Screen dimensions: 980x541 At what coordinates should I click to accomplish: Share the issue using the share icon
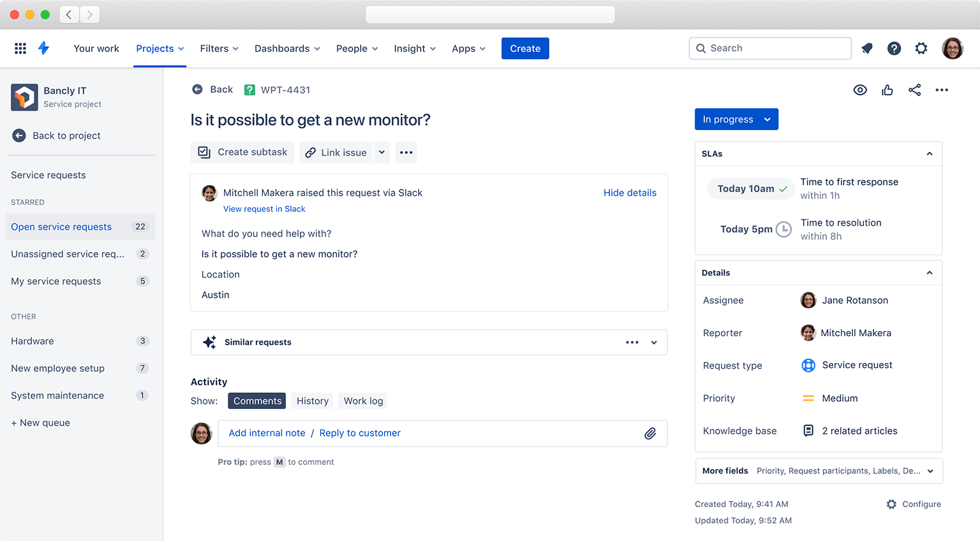click(x=915, y=90)
